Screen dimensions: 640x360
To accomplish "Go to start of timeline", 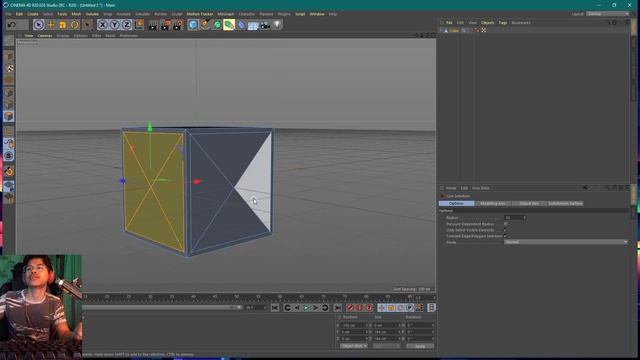I will click(275, 308).
